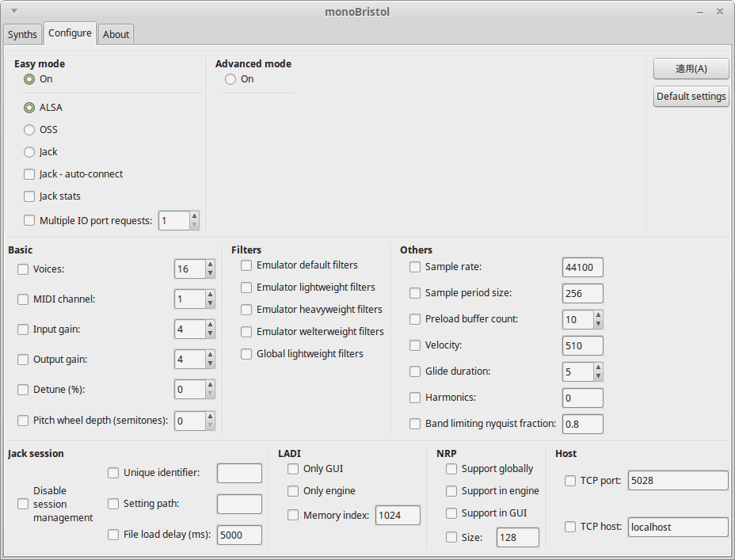Click the TCP port field 5028
The width and height of the screenshot is (735, 560).
tap(678, 480)
